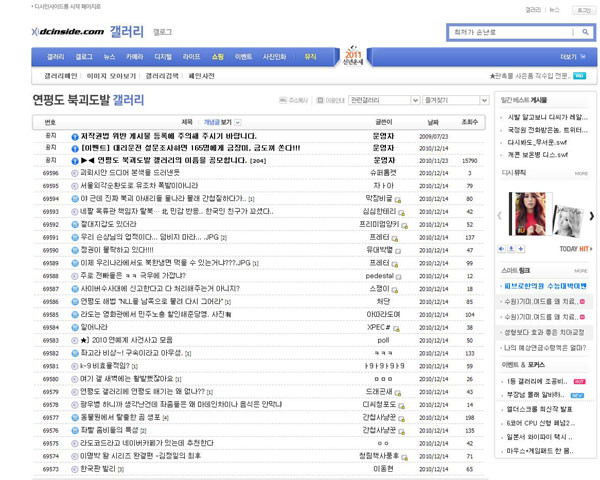The width and height of the screenshot is (600, 480).
Task: Show next album with right carousel arrow
Action: (592, 216)
